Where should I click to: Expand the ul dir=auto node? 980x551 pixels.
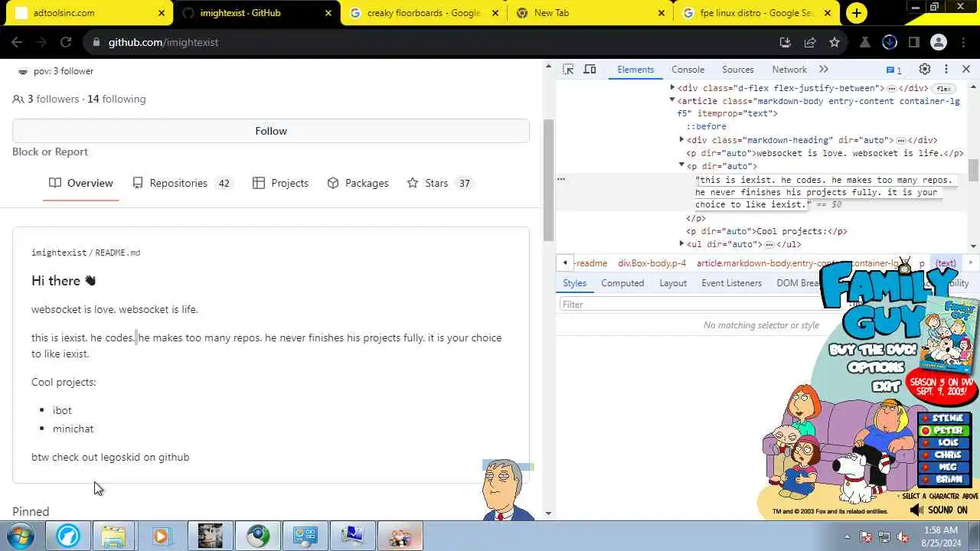click(681, 244)
